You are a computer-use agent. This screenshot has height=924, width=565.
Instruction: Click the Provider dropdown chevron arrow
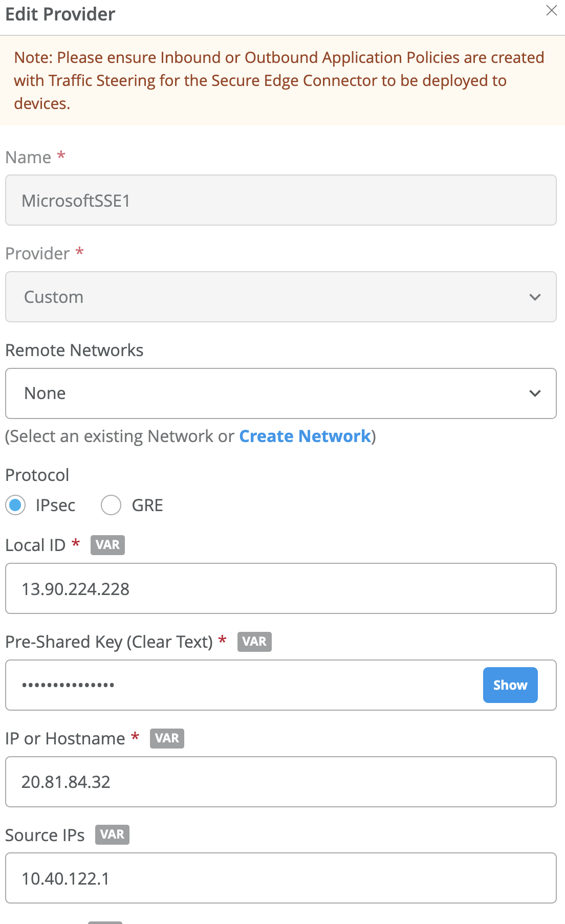535,297
